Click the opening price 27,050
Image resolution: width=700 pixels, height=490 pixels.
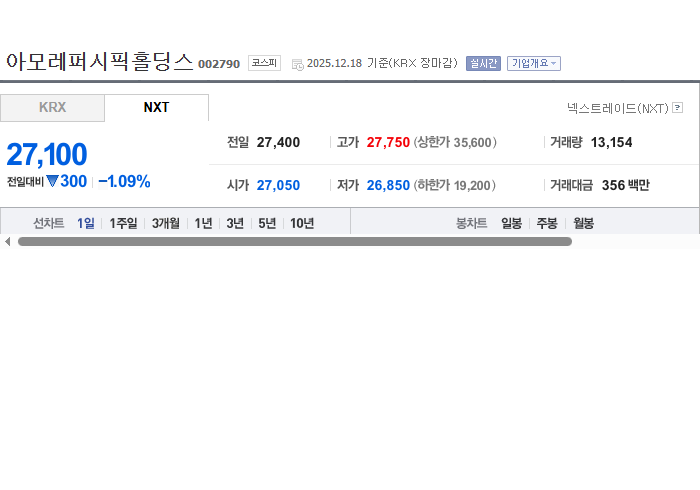point(278,185)
